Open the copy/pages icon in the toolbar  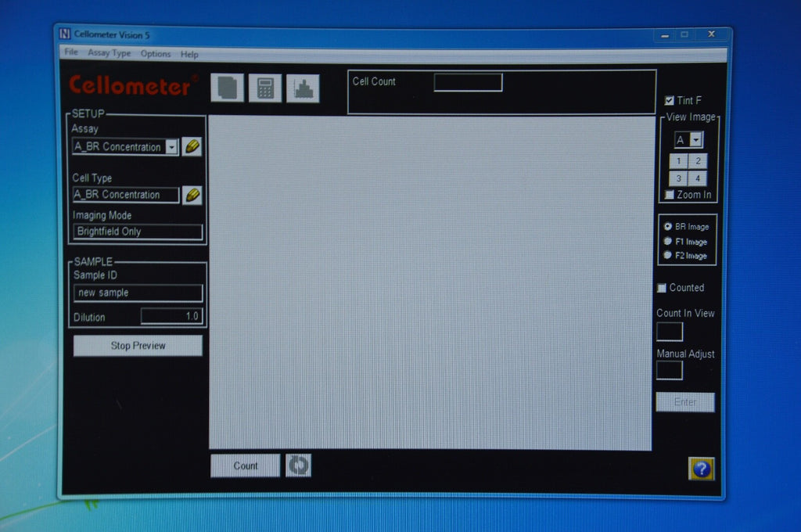pos(228,88)
